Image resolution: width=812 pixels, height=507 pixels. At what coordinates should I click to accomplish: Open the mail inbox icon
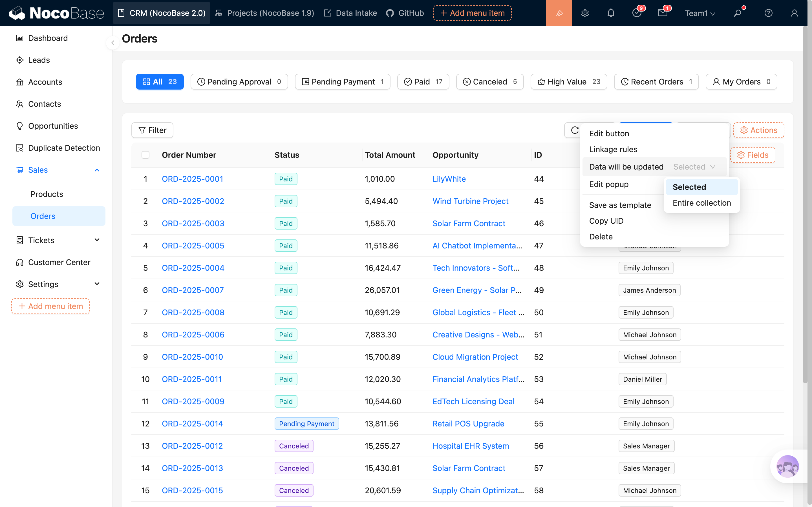click(x=662, y=13)
